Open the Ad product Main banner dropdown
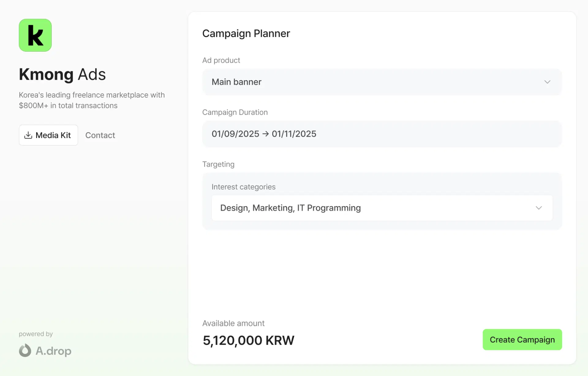 coord(382,82)
